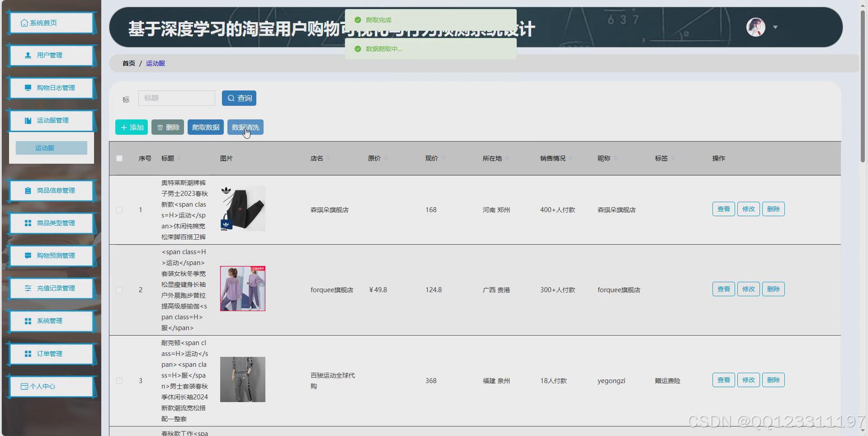
Task: Sort the table by the 店名 column
Action: [x=329, y=158]
